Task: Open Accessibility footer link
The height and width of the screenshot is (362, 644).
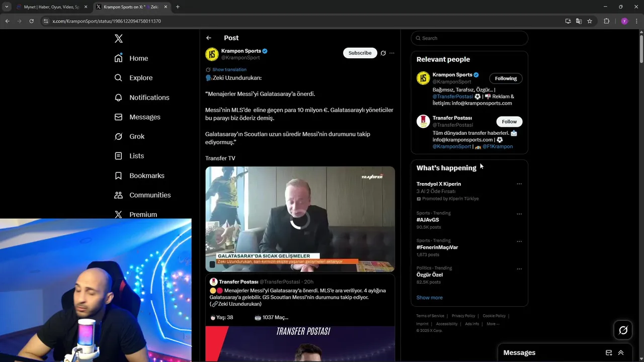Action: coord(447,324)
